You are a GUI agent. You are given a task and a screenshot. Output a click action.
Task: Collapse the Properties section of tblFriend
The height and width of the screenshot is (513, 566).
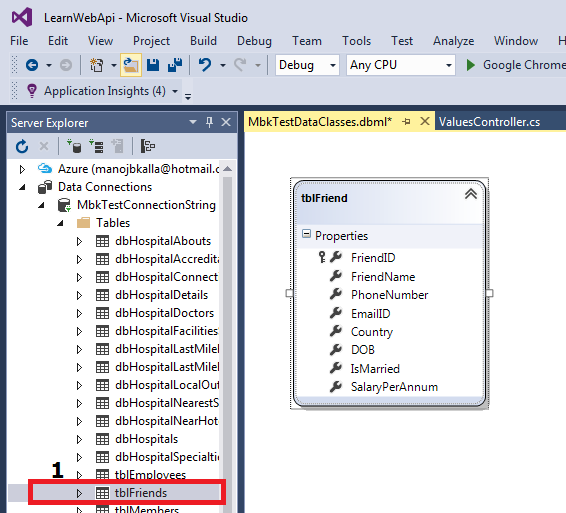[306, 234]
